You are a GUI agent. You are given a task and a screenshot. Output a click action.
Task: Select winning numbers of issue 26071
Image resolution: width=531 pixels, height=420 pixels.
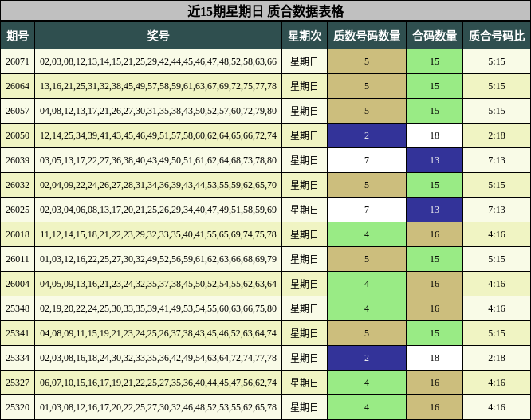[158, 61]
